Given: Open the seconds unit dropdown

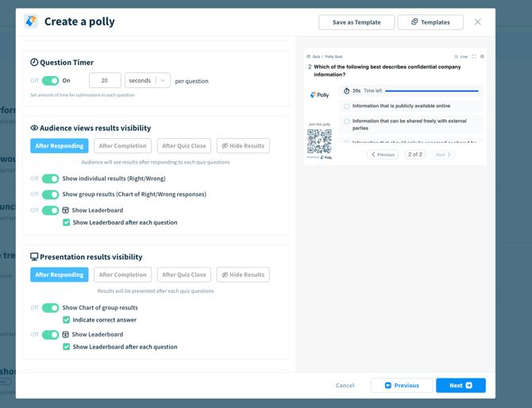Looking at the screenshot, I should (x=148, y=81).
